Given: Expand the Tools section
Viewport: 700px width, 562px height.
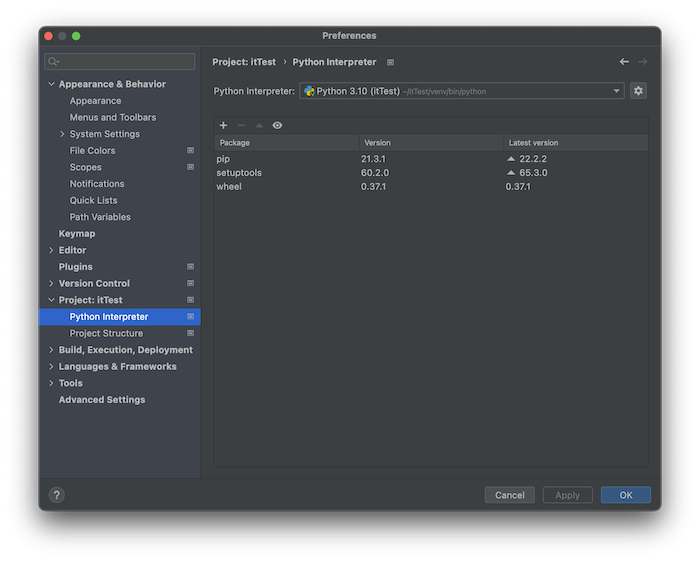Looking at the screenshot, I should [51, 383].
